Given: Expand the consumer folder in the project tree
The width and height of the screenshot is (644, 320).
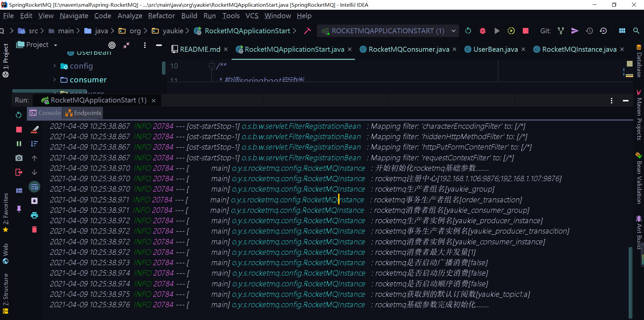Looking at the screenshot, I should tap(54, 80).
